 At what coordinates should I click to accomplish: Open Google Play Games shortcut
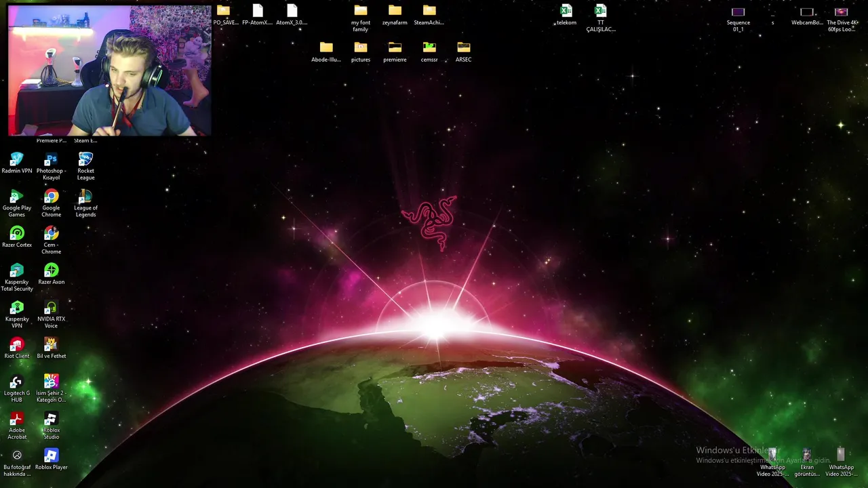17,204
